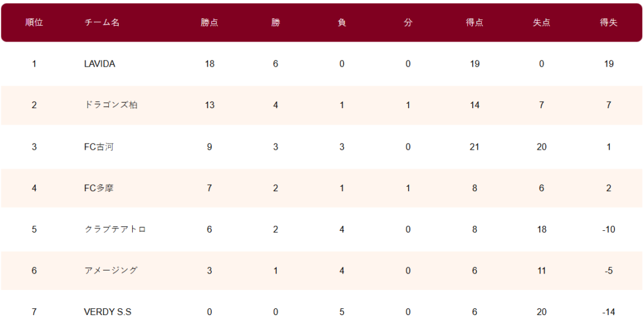Click the 順位 column header

tap(34, 23)
